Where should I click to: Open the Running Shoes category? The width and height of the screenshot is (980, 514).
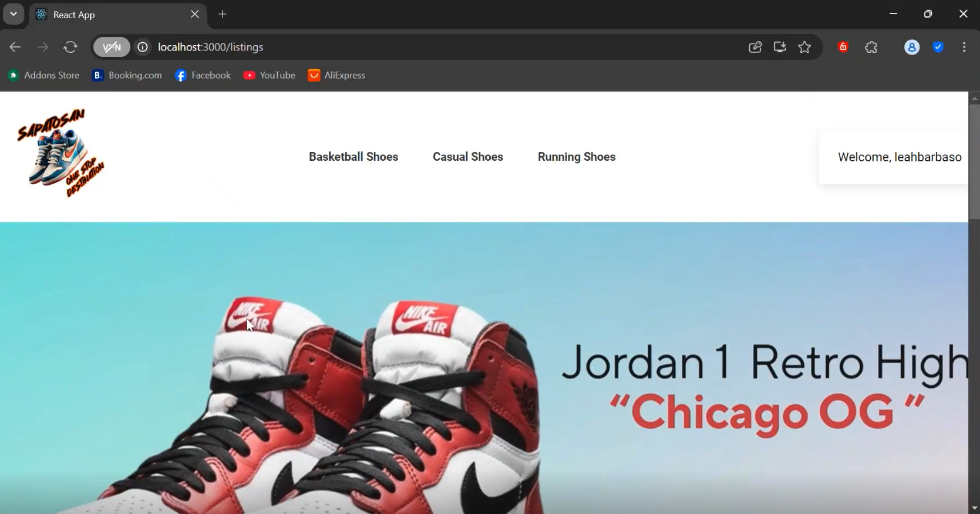coord(577,157)
